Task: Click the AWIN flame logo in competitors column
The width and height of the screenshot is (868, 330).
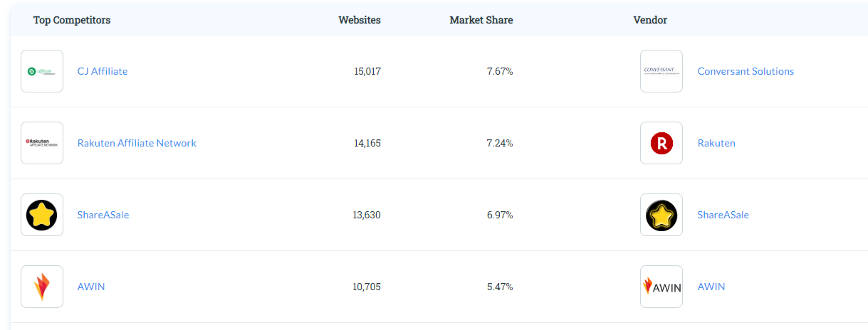Action: 42,287
